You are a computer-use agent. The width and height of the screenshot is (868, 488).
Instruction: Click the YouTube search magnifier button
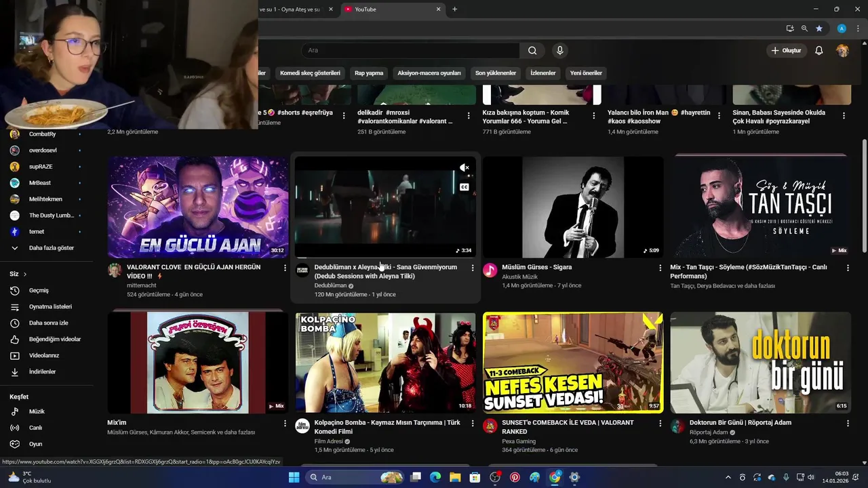(532, 50)
